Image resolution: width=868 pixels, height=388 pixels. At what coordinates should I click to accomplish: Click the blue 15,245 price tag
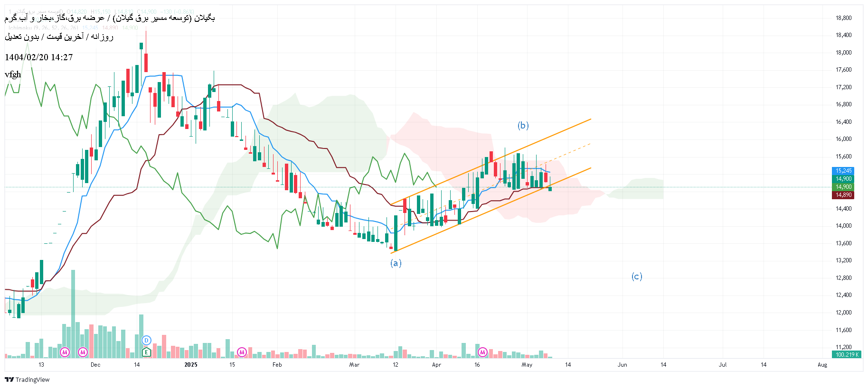(843, 171)
